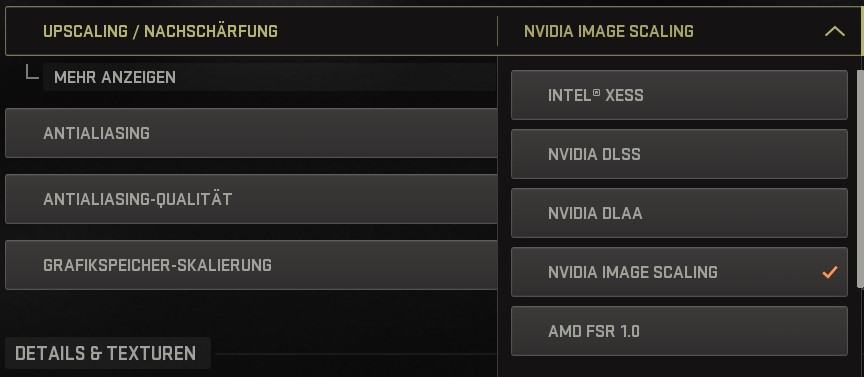This screenshot has height=377, width=864.
Task: Click the vertical divider in the Upscaling row
Action: (x=497, y=31)
